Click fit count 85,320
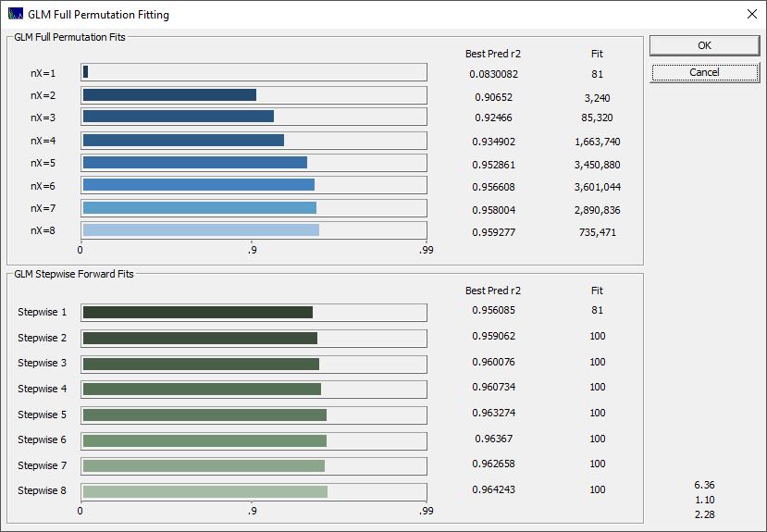Screen dimensions: 767x532 pos(598,118)
